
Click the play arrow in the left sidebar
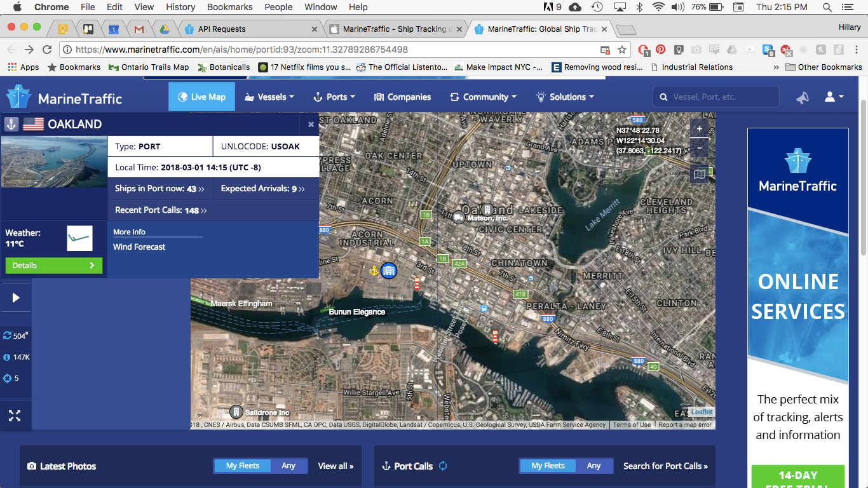tap(15, 297)
